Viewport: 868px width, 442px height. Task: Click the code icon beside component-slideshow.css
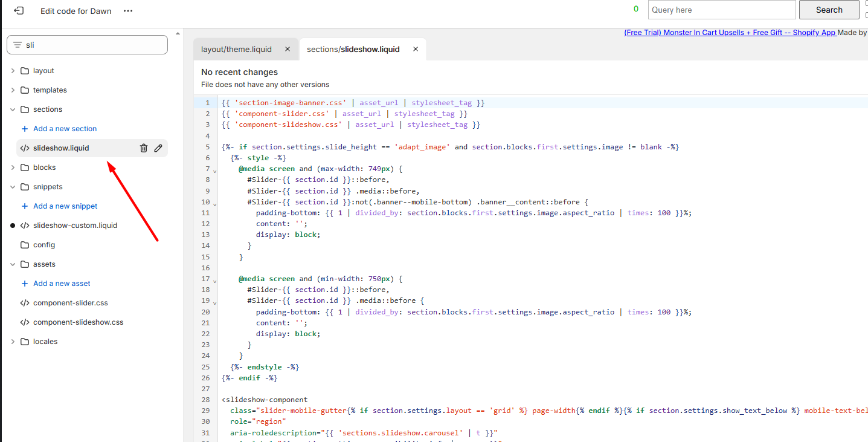(25, 322)
